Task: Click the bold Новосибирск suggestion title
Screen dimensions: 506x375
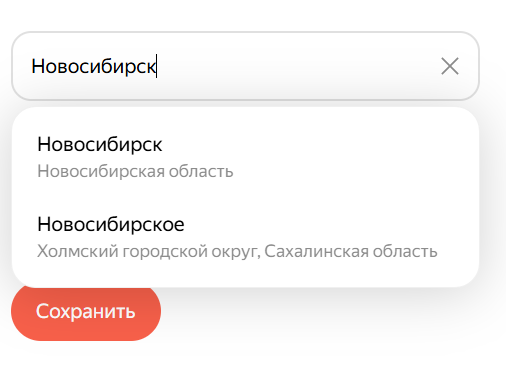Action: point(100,144)
